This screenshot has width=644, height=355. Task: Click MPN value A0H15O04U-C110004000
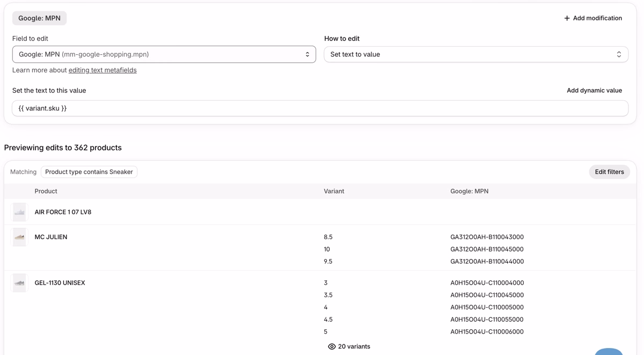pyautogui.click(x=487, y=283)
